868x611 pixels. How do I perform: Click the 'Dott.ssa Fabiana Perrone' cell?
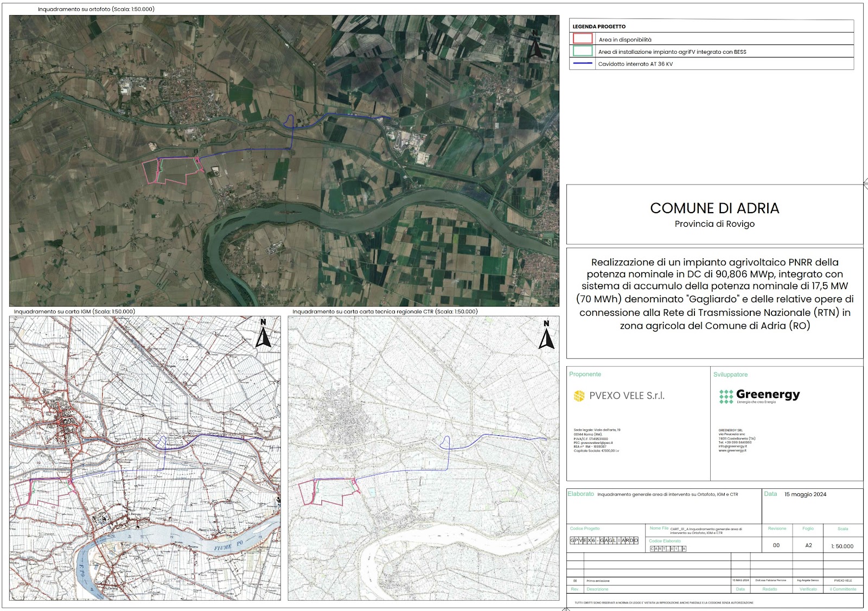click(x=770, y=581)
